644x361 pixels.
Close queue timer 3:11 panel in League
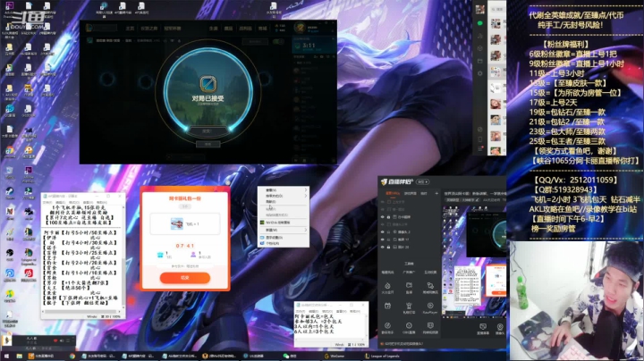click(333, 38)
